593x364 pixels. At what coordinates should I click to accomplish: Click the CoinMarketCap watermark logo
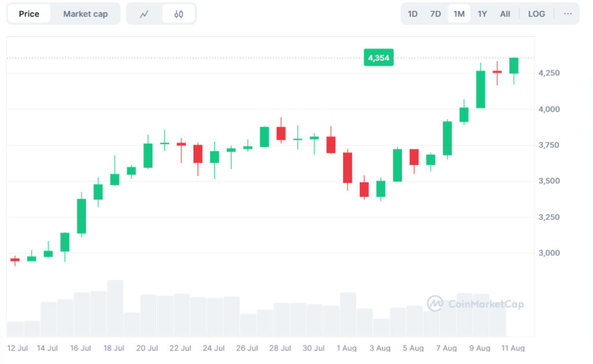point(475,303)
